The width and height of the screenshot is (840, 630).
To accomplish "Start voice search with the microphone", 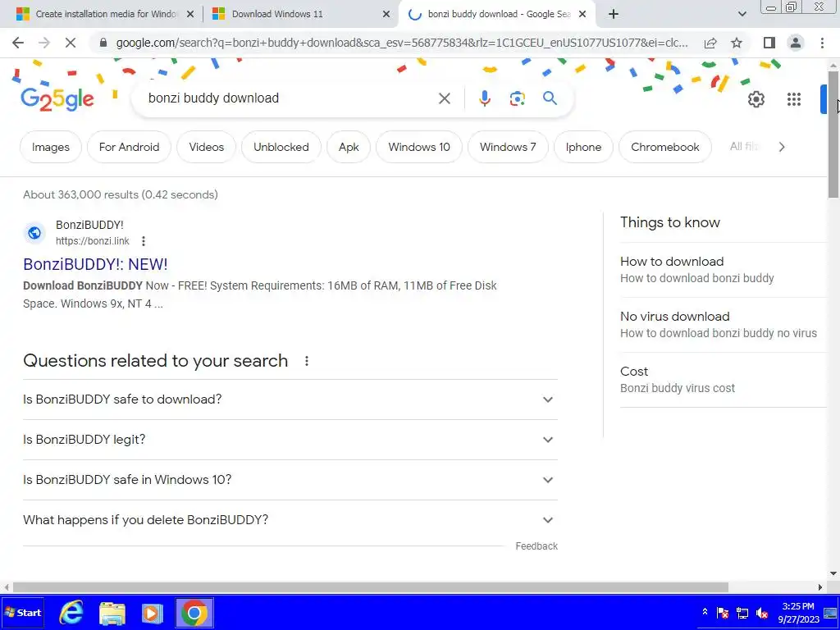I will click(484, 98).
